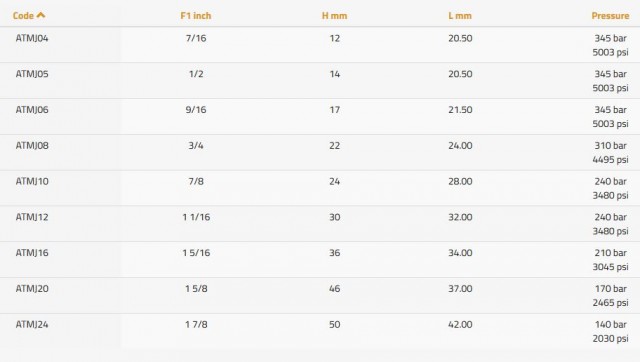
Task: Click the H mm column header
Action: click(334, 16)
